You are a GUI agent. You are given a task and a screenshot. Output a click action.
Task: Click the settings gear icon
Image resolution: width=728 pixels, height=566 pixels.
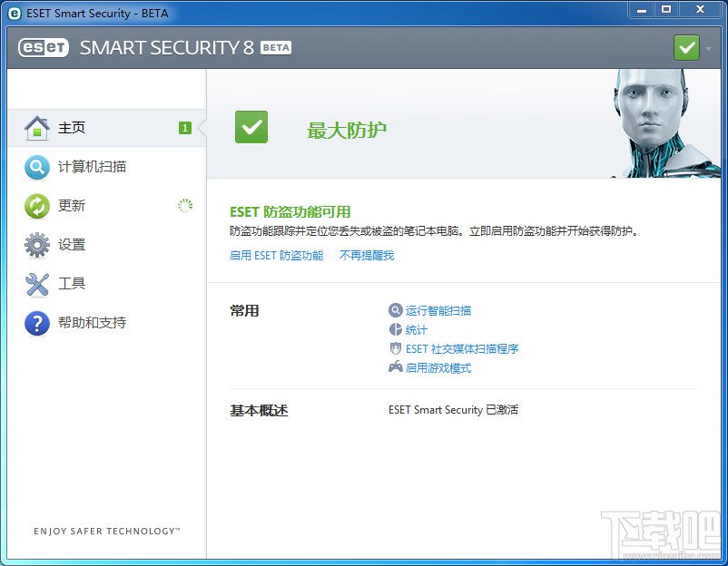(x=37, y=245)
